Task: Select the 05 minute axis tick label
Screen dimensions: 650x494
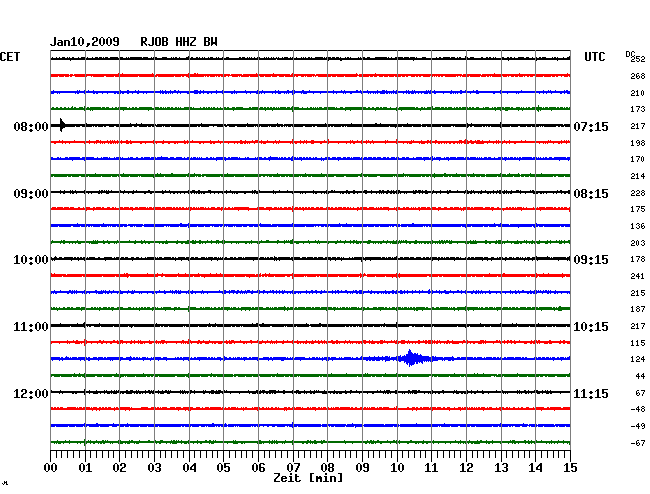Action: click(223, 468)
